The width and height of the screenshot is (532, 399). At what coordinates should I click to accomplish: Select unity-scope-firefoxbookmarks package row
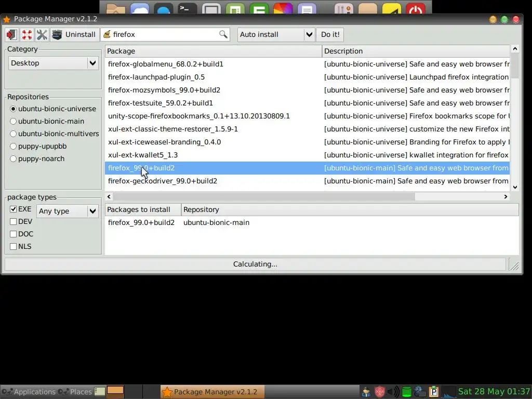307,116
